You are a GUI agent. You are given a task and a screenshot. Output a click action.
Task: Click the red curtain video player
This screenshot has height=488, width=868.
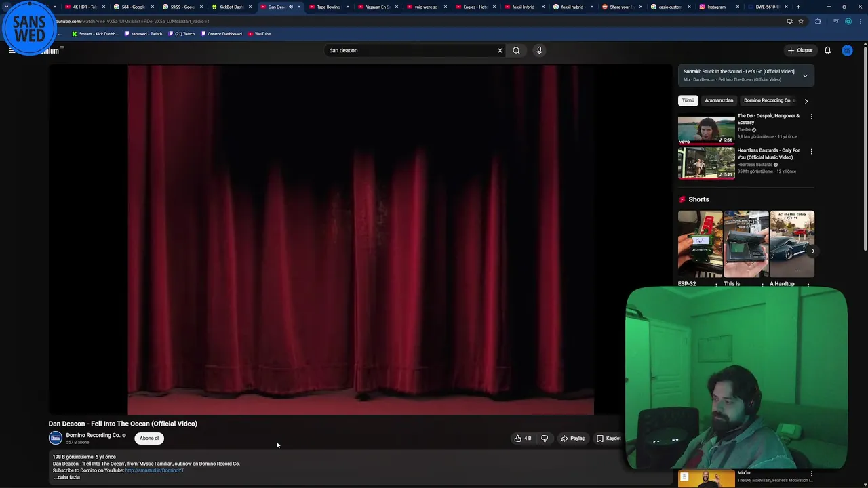pos(361,240)
